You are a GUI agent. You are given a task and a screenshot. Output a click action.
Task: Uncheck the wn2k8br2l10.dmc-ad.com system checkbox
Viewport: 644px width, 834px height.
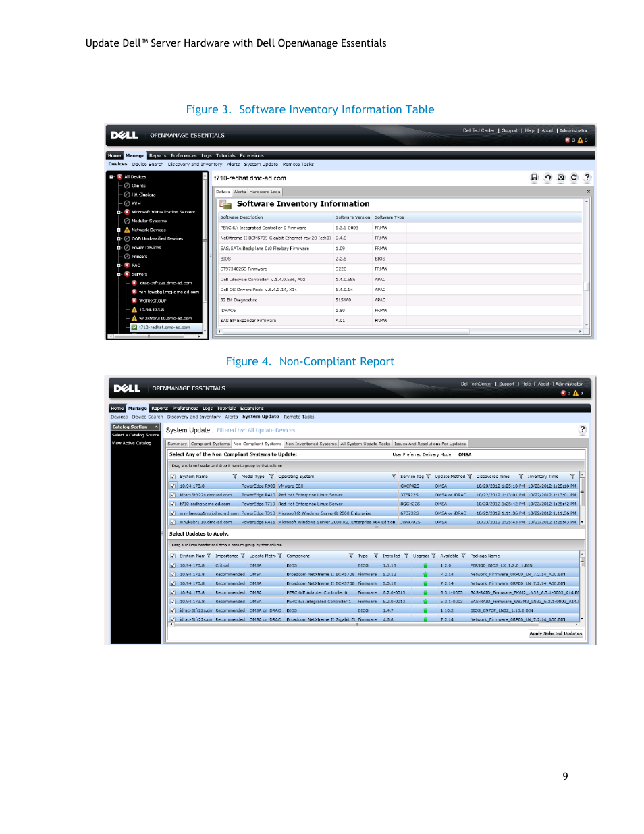173,522
